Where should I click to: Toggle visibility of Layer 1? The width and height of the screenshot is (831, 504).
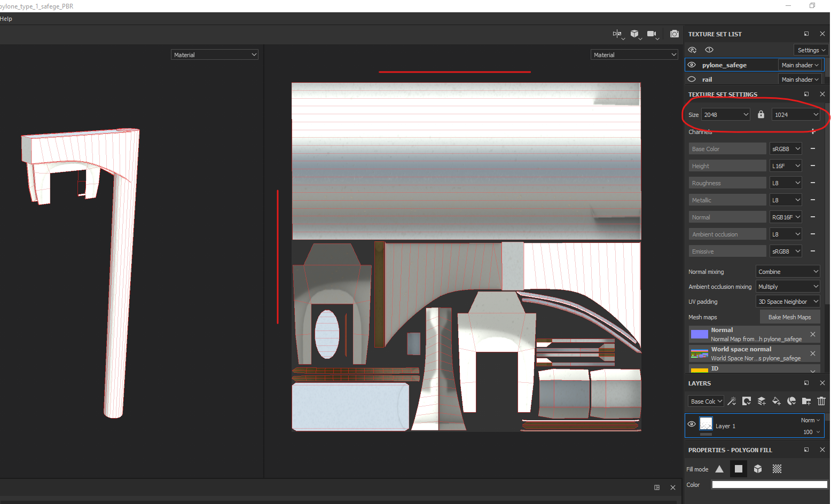[692, 424]
